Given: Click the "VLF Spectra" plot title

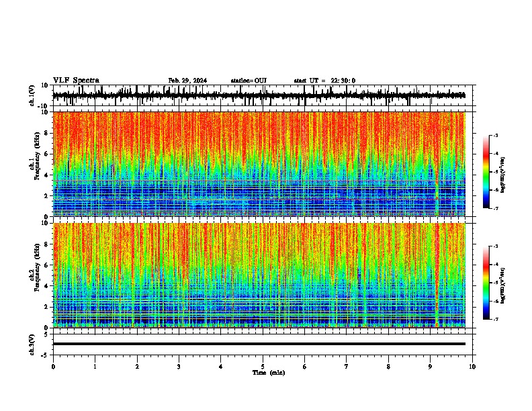Looking at the screenshot, I should click(77, 81).
